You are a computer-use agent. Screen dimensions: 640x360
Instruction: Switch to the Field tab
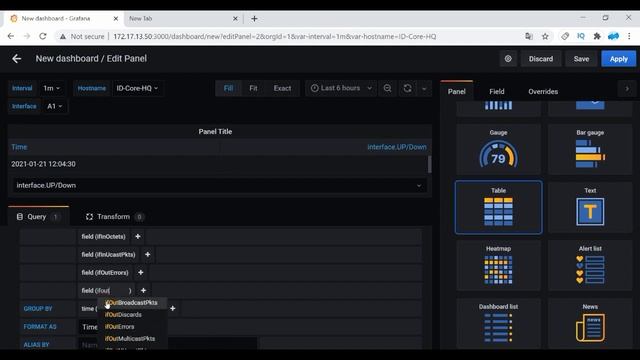[497, 91]
